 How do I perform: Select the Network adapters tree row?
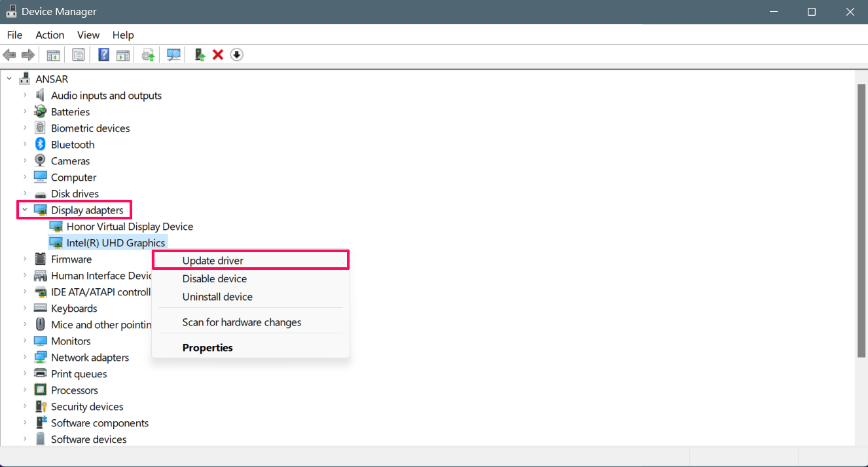tap(90, 357)
